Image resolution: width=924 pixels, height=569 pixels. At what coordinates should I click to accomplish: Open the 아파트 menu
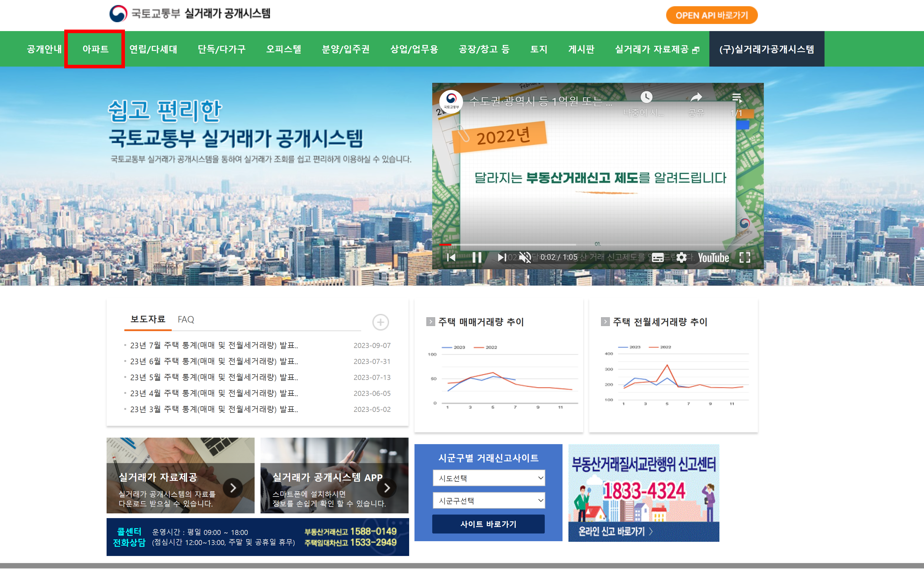click(95, 49)
